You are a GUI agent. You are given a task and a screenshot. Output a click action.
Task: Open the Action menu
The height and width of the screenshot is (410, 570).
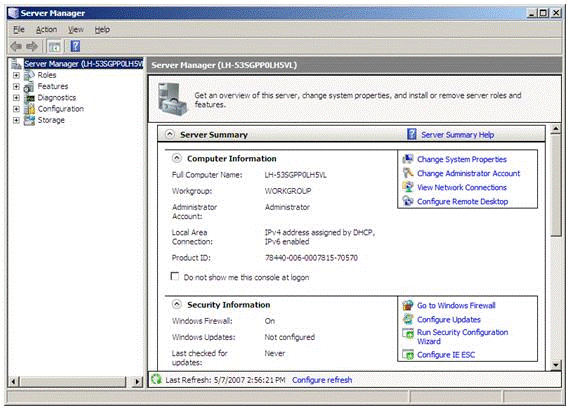click(x=46, y=29)
